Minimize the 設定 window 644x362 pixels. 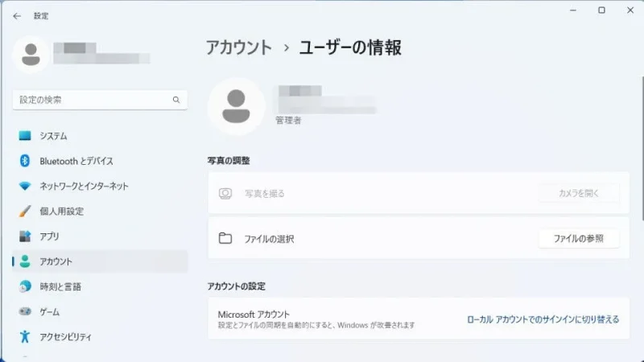point(573,10)
